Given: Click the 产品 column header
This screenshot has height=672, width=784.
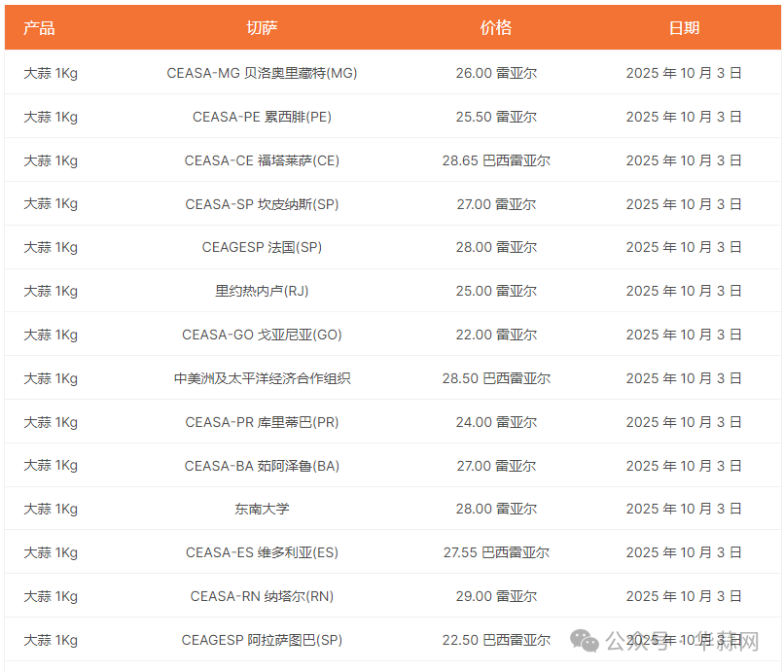Looking at the screenshot, I should tap(39, 28).
